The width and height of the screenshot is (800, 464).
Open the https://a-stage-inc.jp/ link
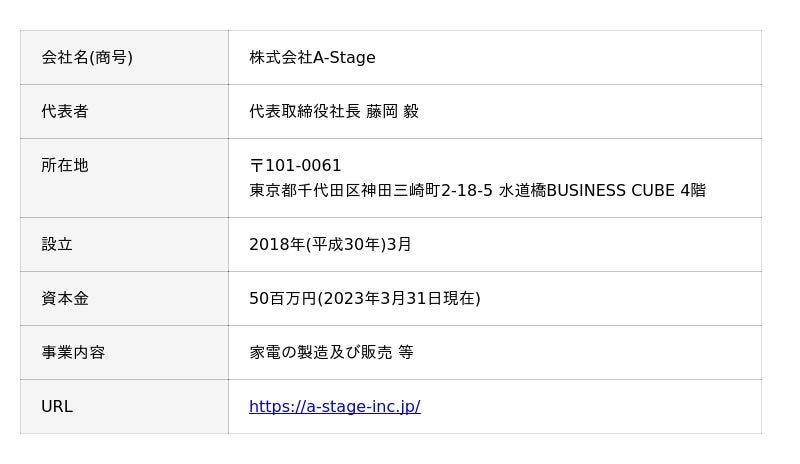pos(334,406)
